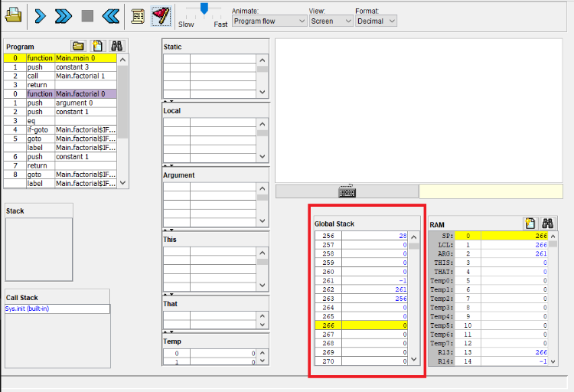Adjust the Slow-Fast speed slider
The image size is (574, 392).
click(204, 8)
